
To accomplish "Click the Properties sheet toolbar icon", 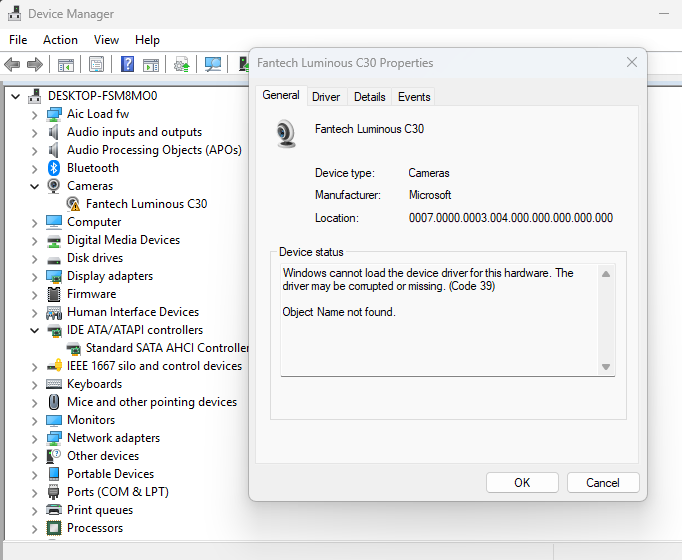I will point(96,65).
